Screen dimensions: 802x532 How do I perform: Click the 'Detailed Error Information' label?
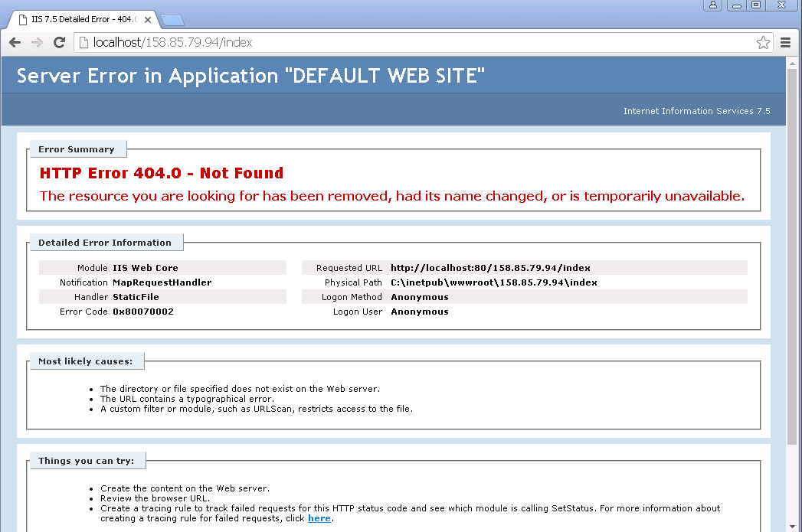(x=105, y=243)
